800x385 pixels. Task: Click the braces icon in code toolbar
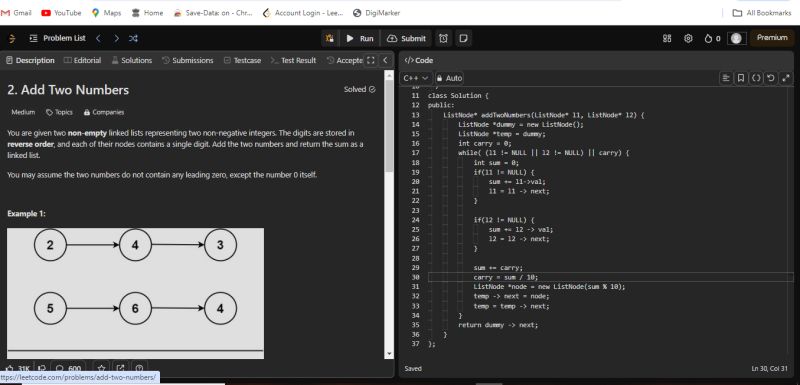756,78
